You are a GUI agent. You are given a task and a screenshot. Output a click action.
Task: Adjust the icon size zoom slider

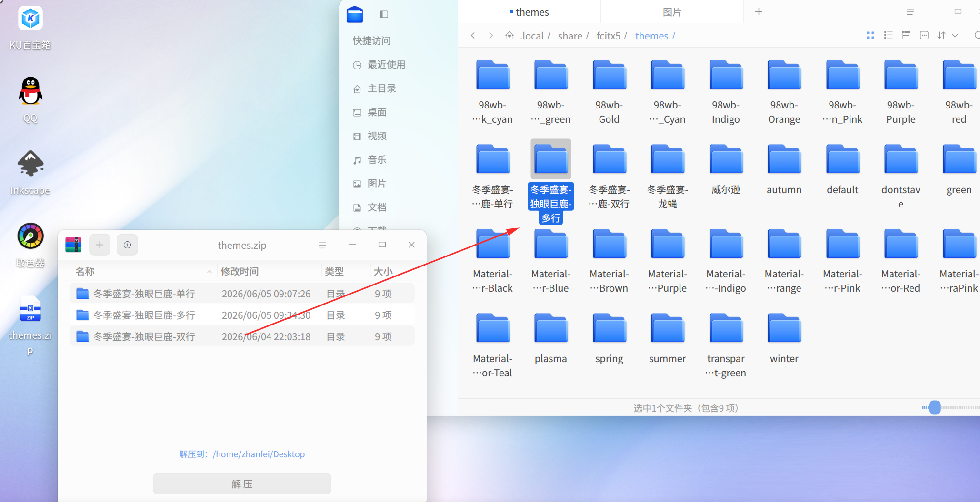click(935, 407)
